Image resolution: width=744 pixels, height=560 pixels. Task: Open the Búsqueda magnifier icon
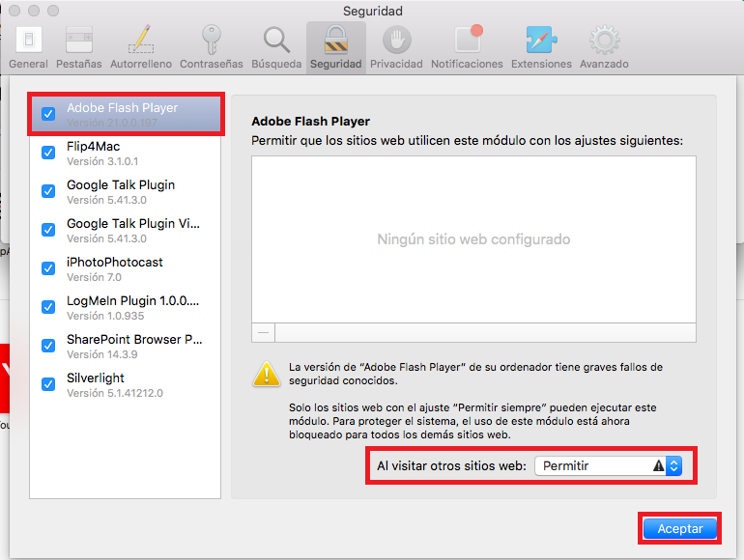click(276, 40)
